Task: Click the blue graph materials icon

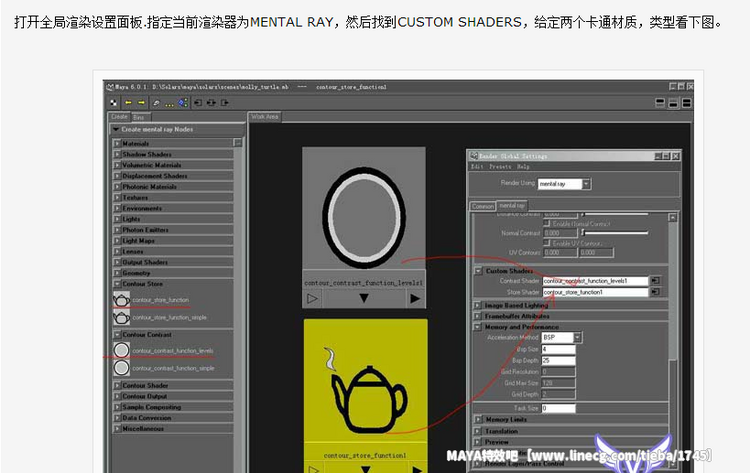Action: pos(183,103)
